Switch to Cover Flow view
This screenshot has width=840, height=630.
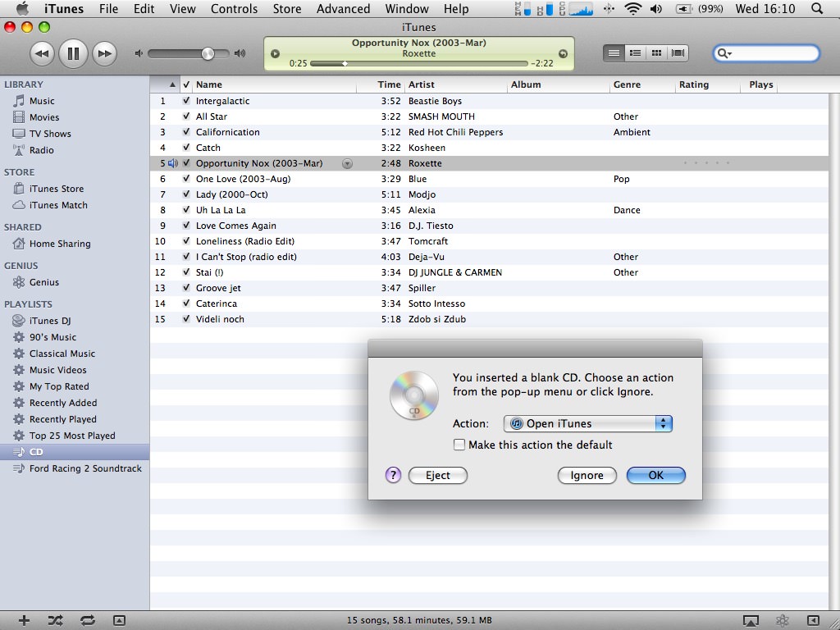[x=678, y=52]
